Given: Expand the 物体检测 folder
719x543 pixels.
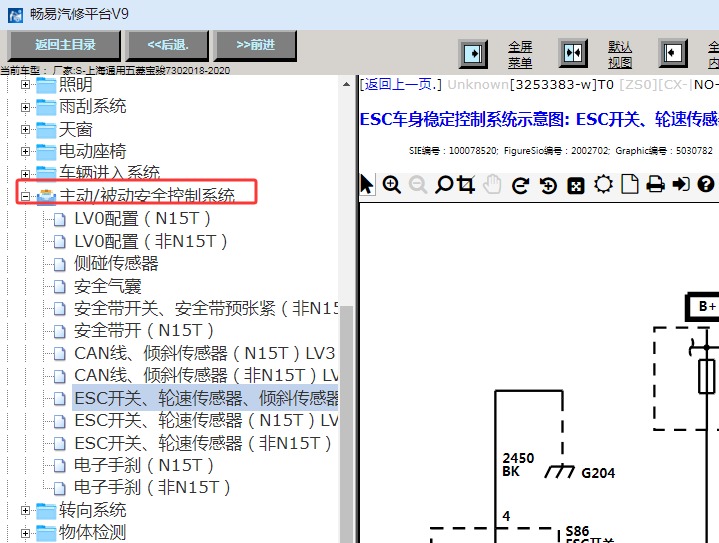Looking at the screenshot, I should click(25, 532).
